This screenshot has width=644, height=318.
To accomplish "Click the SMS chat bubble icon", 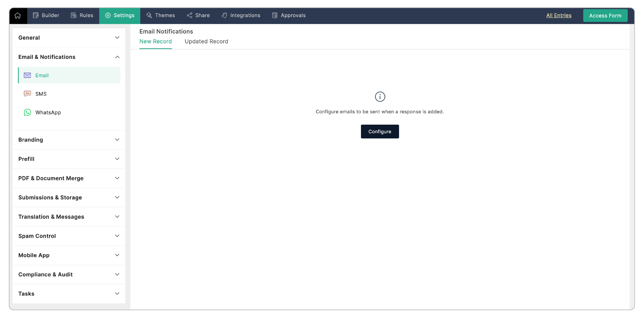I will [27, 94].
